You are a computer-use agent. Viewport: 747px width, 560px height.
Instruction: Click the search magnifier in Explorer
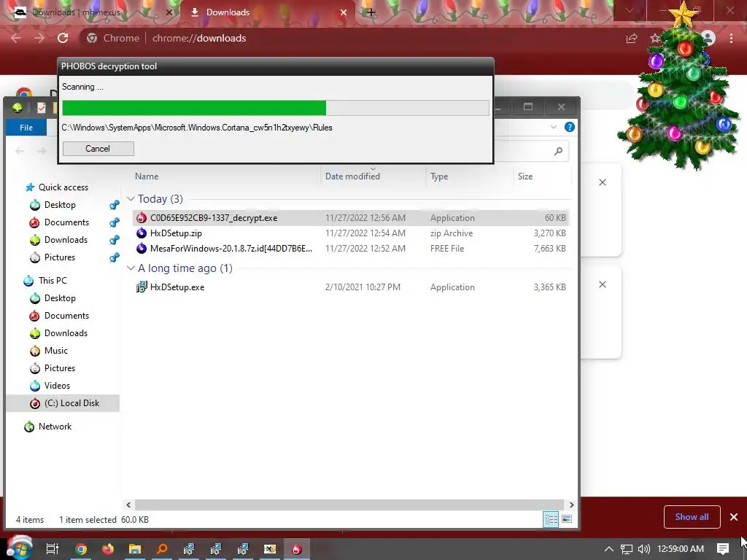pyautogui.click(x=558, y=151)
